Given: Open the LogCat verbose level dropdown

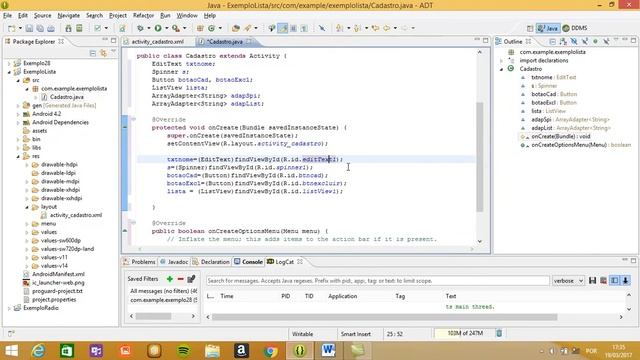Looking at the screenshot, I should point(568,281).
